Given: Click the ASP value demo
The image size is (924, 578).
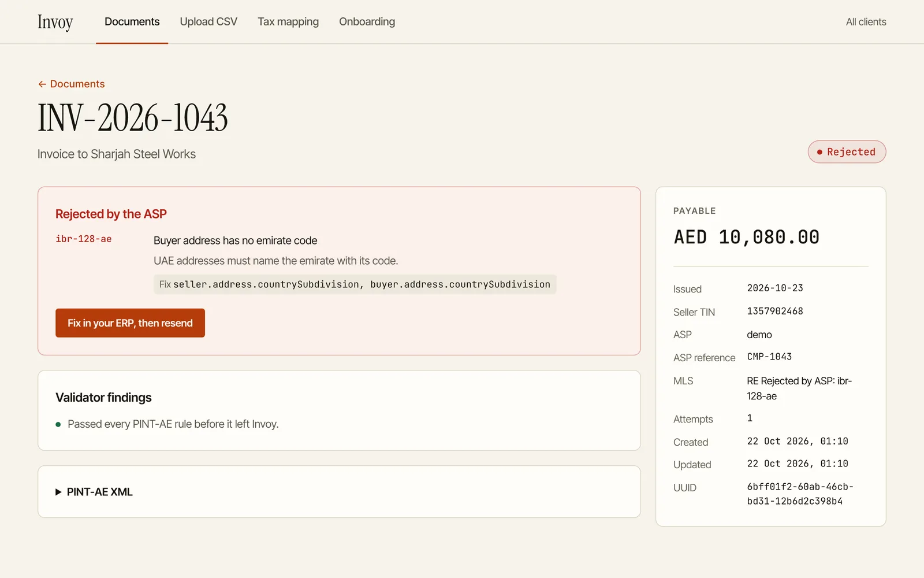Looking at the screenshot, I should pyautogui.click(x=759, y=335).
